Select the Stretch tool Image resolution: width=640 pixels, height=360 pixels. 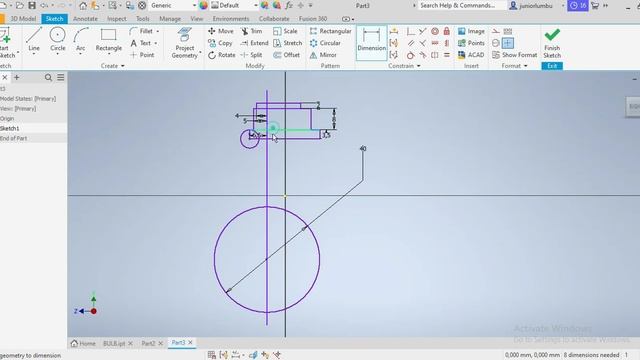tap(288, 43)
